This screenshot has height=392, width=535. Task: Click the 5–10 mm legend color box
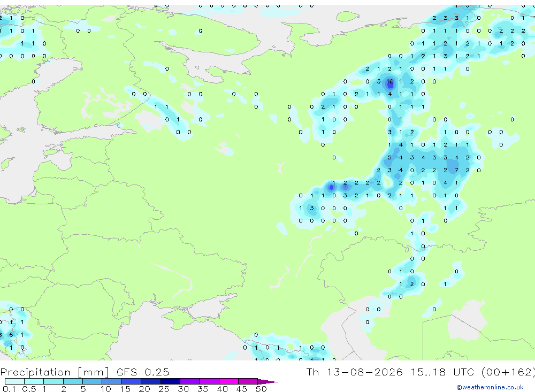(x=93, y=381)
